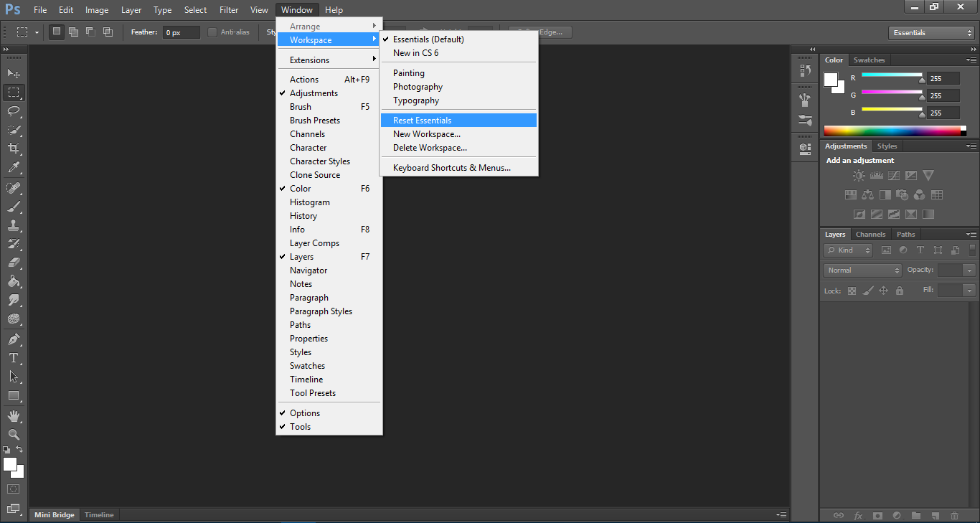This screenshot has height=523, width=980.
Task: Toggle the lock all padlock
Action: pyautogui.click(x=900, y=291)
